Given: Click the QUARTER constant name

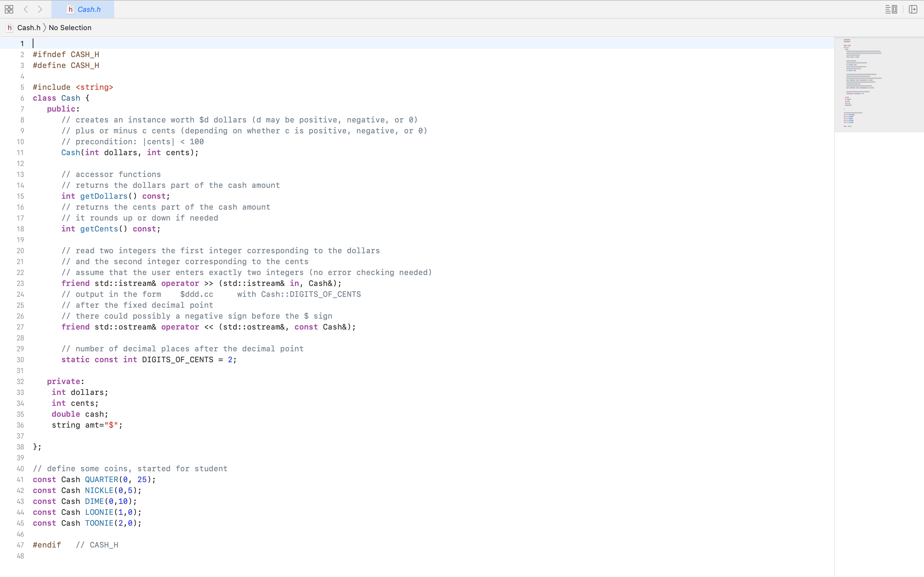Looking at the screenshot, I should pos(102,480).
